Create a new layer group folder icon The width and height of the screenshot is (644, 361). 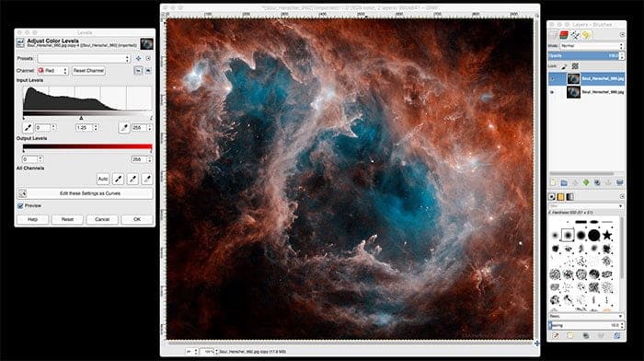pos(564,182)
